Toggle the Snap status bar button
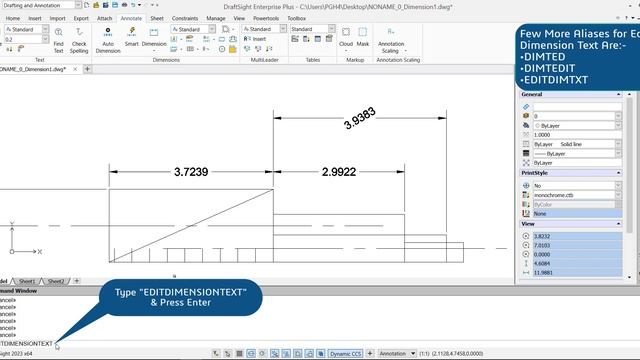Screen dimensions: 640x360 point(228,353)
